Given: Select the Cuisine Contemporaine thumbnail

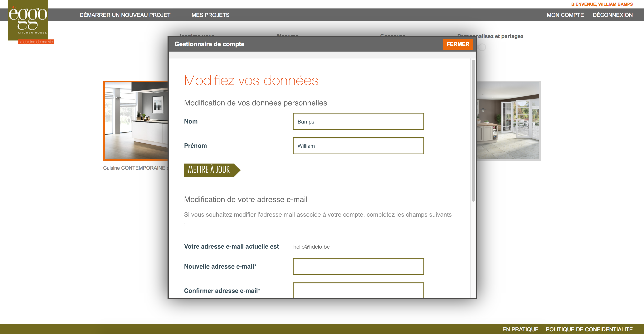Looking at the screenshot, I should click(136, 121).
